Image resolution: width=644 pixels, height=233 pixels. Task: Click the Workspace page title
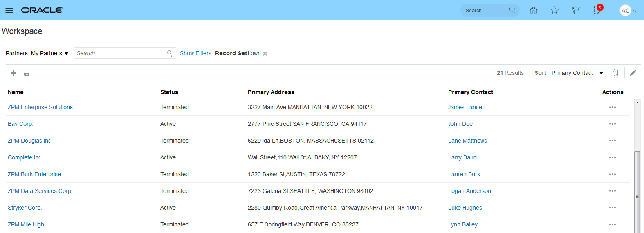[x=22, y=31]
